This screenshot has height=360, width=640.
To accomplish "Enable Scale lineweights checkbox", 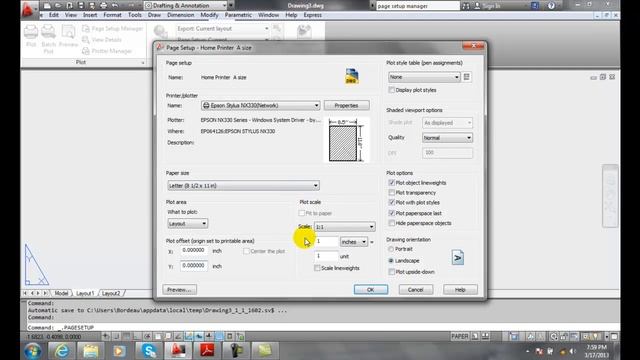I will (317, 268).
